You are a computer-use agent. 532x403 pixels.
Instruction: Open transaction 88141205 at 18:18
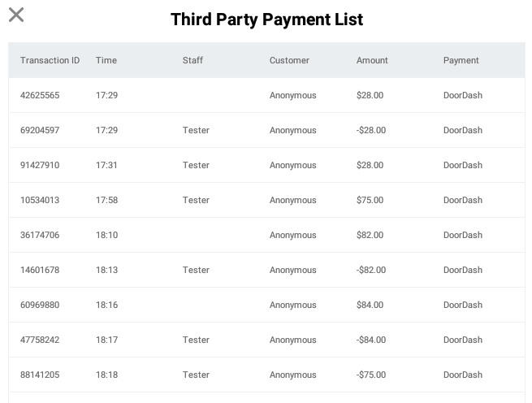[x=266, y=375]
